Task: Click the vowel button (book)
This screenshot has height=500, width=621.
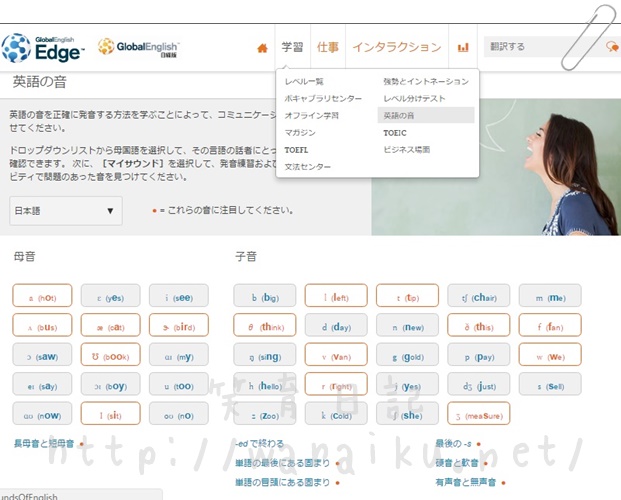Action: (110, 354)
